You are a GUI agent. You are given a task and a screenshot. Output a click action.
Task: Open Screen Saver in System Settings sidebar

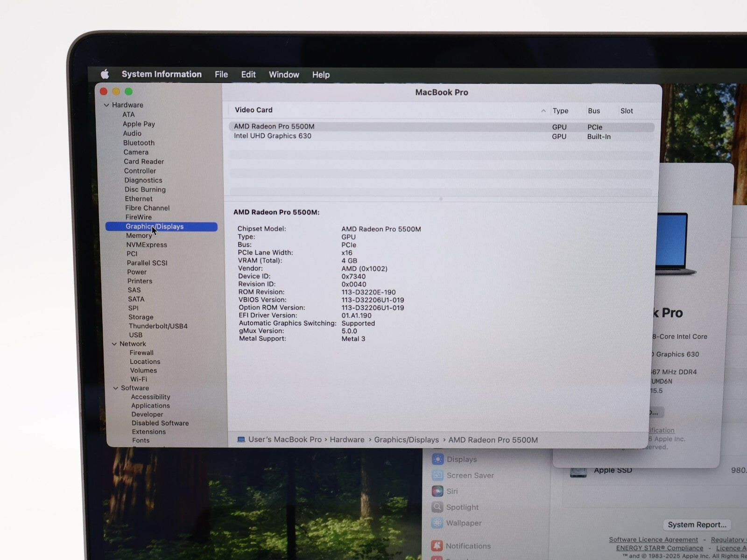pyautogui.click(x=463, y=476)
